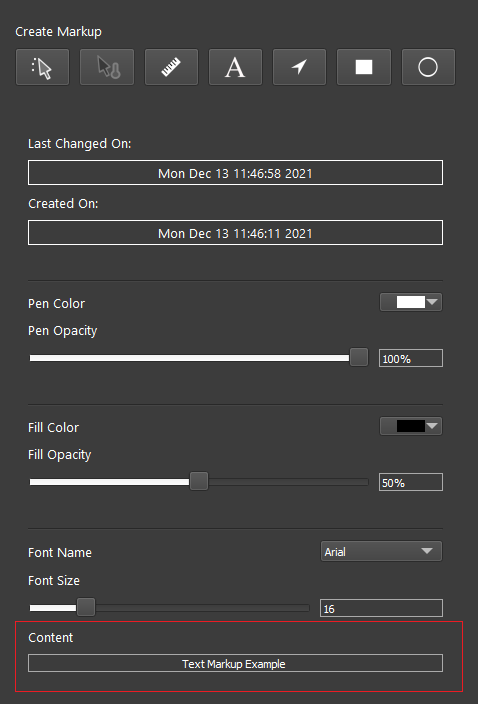This screenshot has width=478, height=704.
Task: Click the Content text field
Action: point(235,663)
